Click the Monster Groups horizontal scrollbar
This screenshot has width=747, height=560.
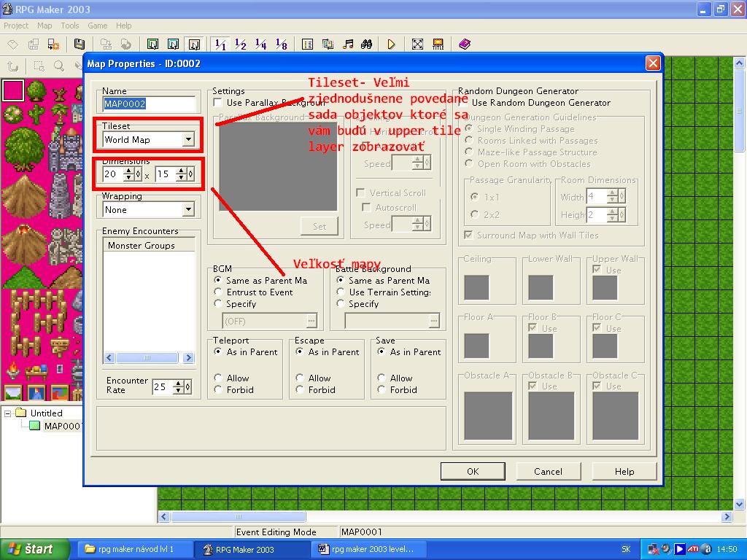click(x=149, y=358)
